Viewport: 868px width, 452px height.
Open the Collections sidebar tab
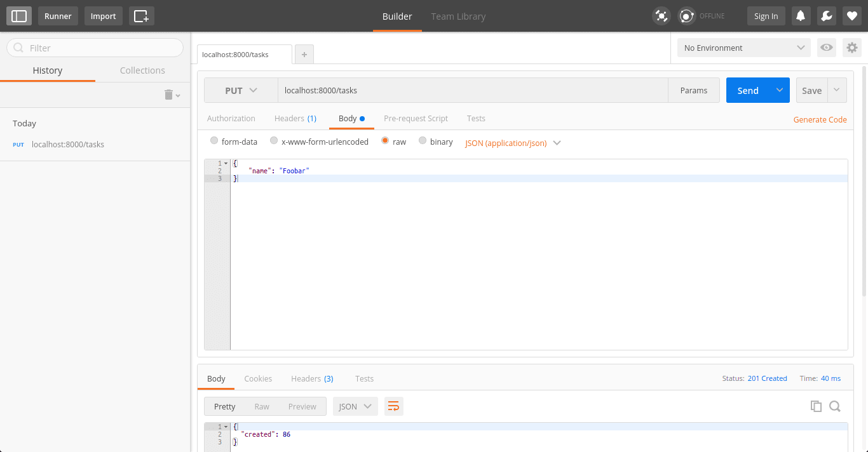[142, 70]
